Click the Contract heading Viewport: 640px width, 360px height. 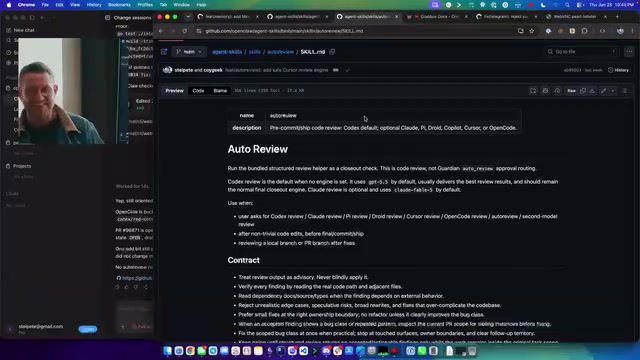coord(243,260)
